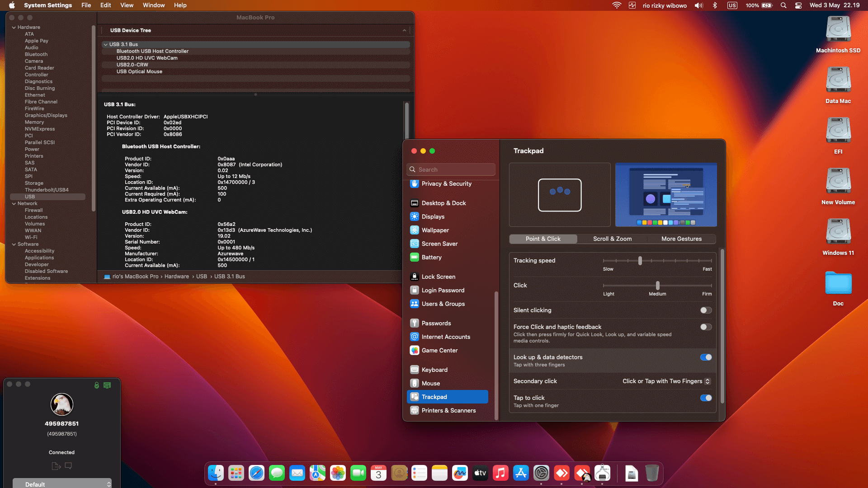Turn on Force Click haptic feedback
Viewport: 868px width, 488px height.
(706, 327)
